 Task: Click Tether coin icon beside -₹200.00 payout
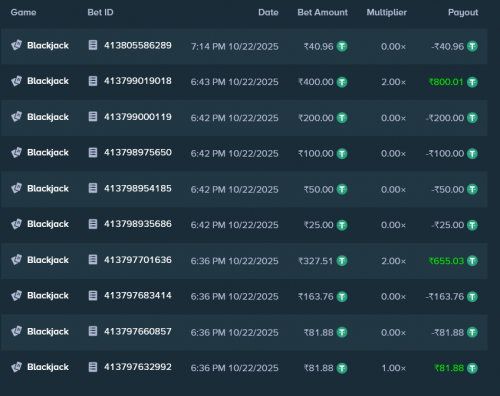[x=472, y=118]
